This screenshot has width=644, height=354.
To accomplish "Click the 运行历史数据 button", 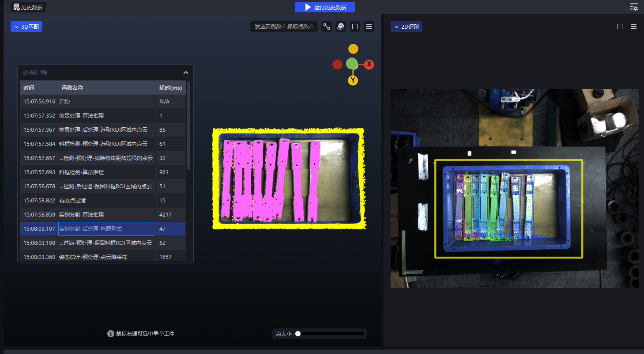I will click(x=325, y=7).
